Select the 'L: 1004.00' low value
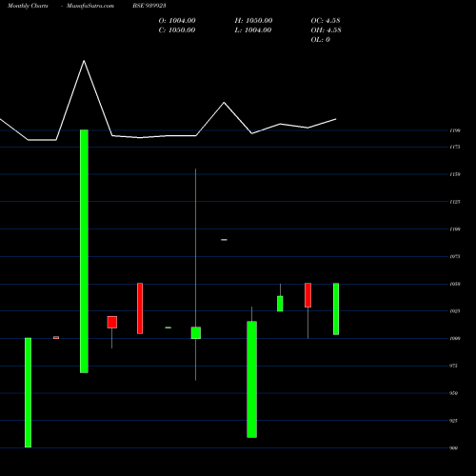Image resolution: width=476 pixels, height=476 pixels. [x=253, y=30]
